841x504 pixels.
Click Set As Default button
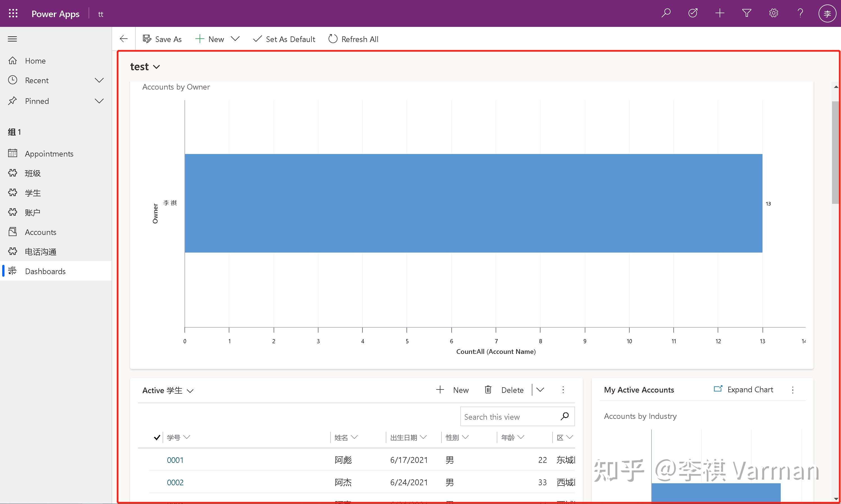tap(284, 39)
